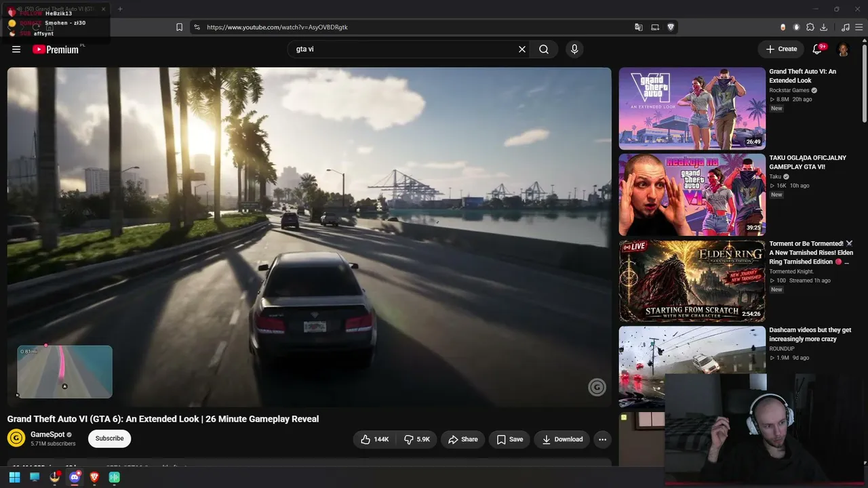The width and height of the screenshot is (868, 488).
Task: Download the GTA VI video
Action: (x=562, y=439)
